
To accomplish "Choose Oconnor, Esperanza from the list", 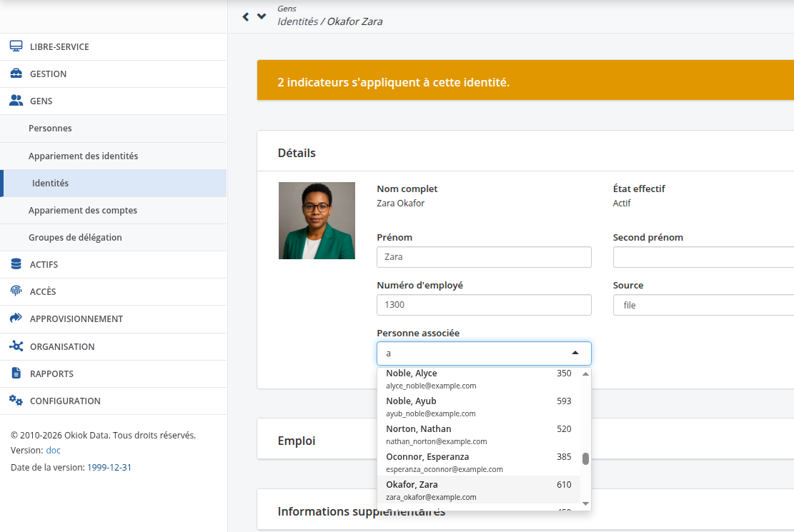I will (x=479, y=463).
